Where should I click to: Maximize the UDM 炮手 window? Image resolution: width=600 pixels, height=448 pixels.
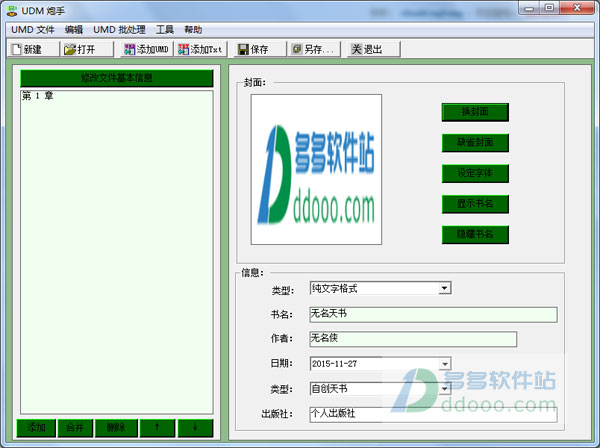coord(549,8)
